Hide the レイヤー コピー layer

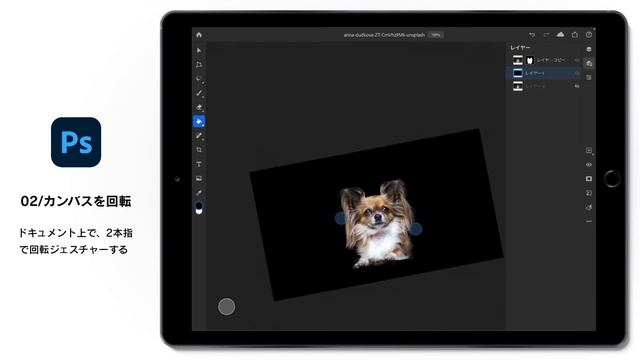tap(577, 60)
